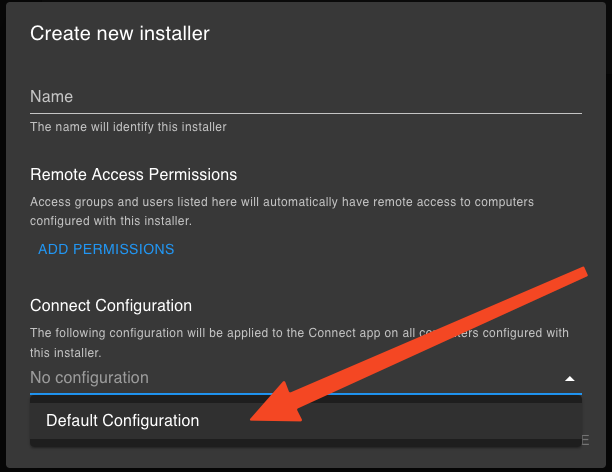
Task: Click the ADD PERMISSIONS link
Action: [x=106, y=249]
